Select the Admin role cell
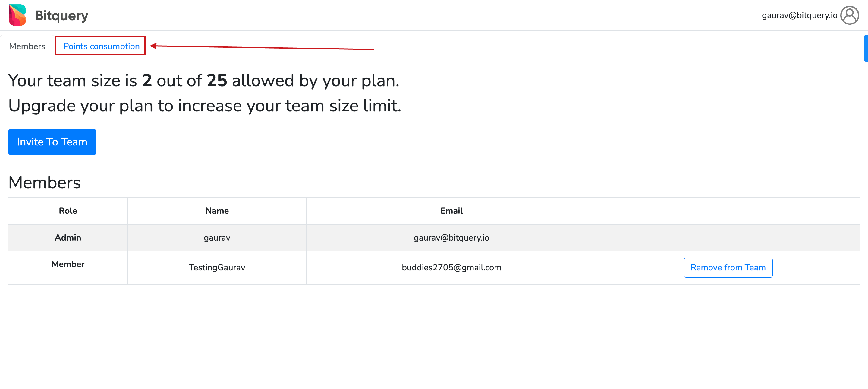Image resolution: width=868 pixels, height=389 pixels. (68, 238)
